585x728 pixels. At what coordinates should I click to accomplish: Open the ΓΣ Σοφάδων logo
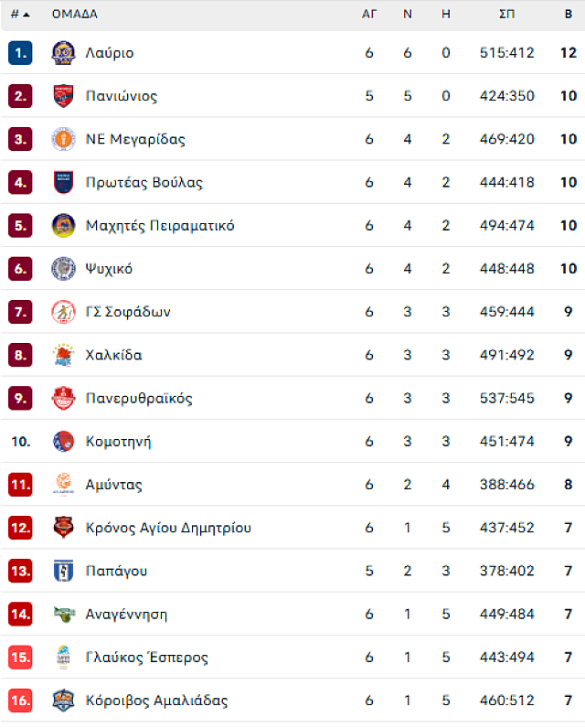[x=63, y=312]
